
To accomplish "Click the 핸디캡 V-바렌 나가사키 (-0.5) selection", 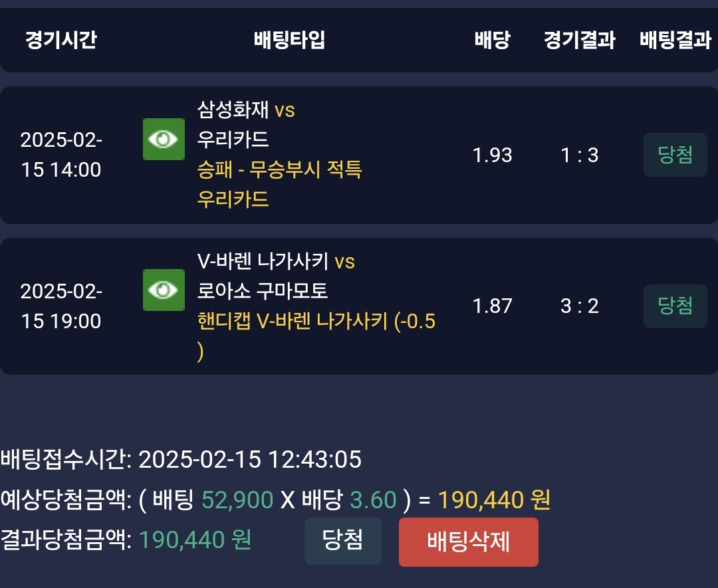I will point(316,322).
